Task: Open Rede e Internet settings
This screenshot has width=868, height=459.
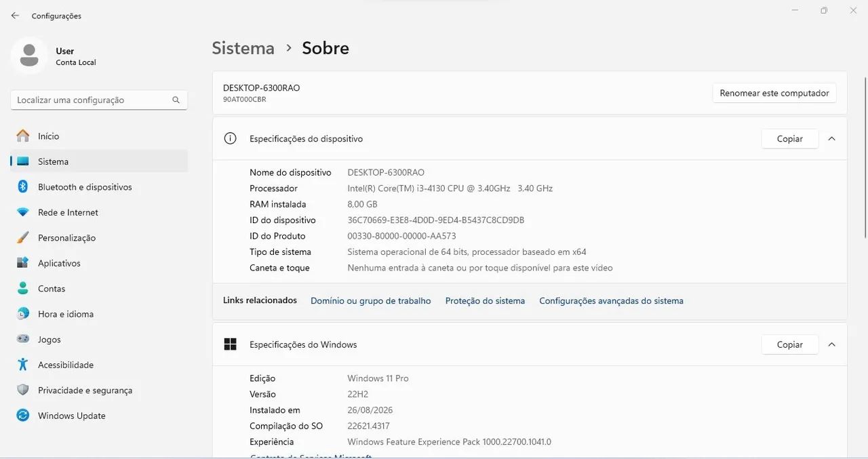Action: coord(99,212)
